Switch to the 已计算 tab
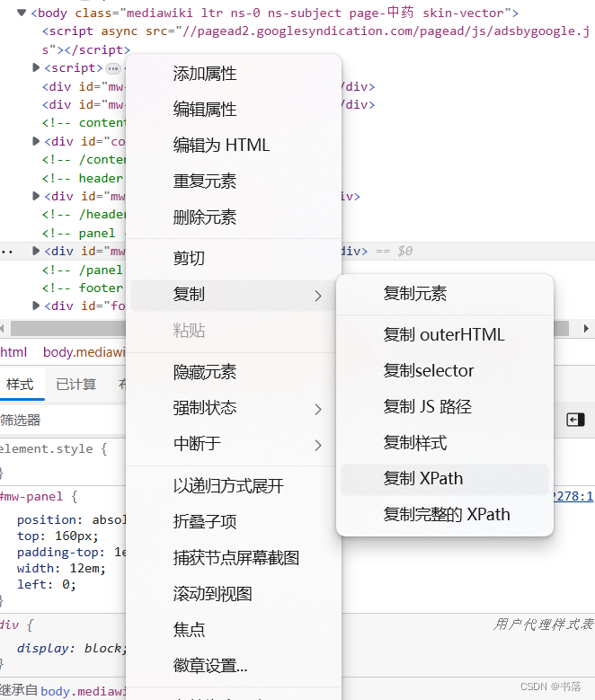This screenshot has height=700, width=595. coord(76,385)
